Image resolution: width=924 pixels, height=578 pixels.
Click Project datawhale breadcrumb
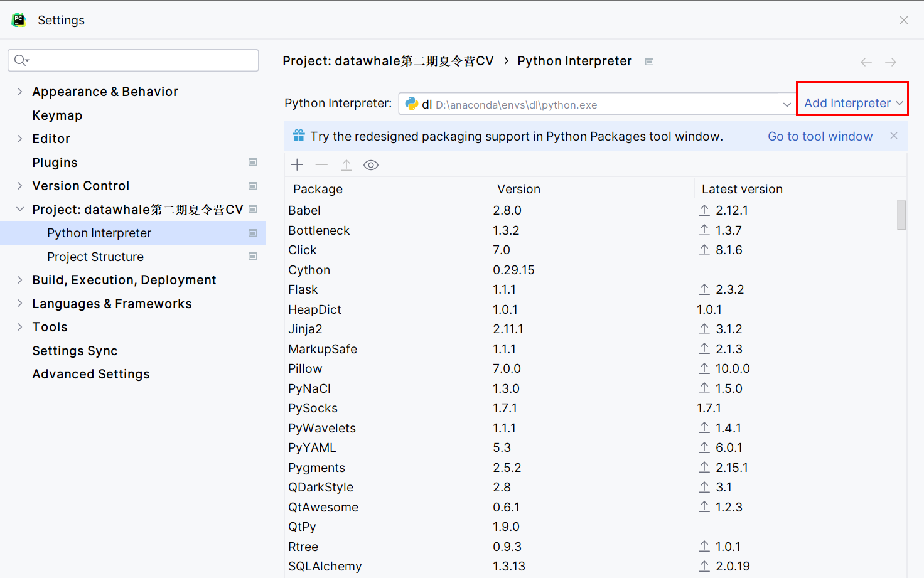[388, 61]
